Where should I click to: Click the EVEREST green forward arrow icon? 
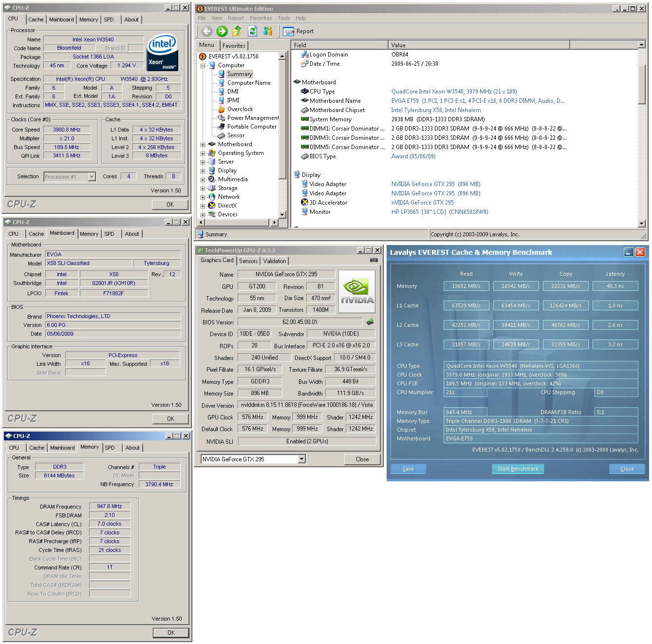pyautogui.click(x=222, y=31)
